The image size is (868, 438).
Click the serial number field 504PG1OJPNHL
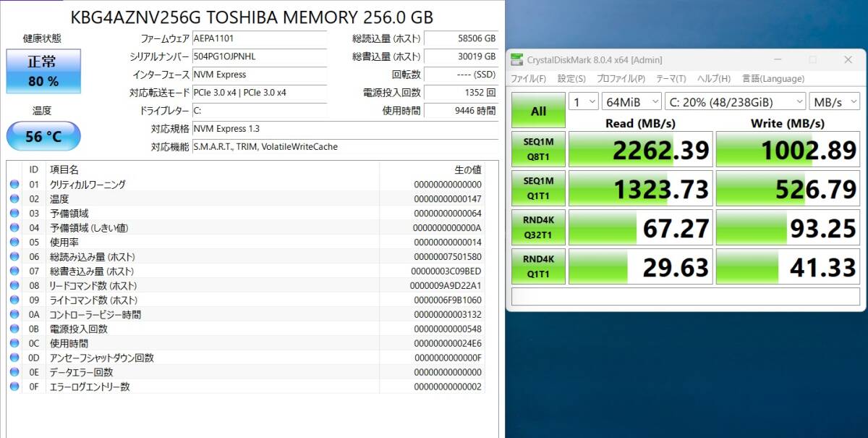pyautogui.click(x=259, y=56)
